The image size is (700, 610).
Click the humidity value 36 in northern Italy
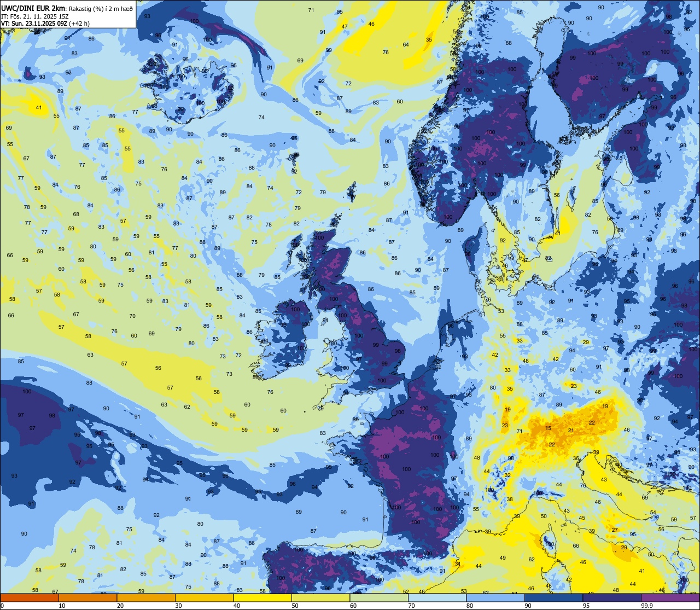576,458
